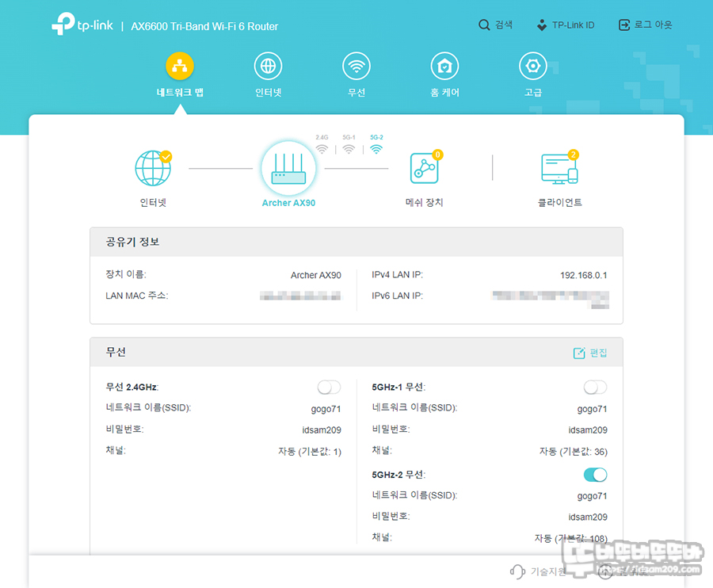Click the TP-Link ID link text
The image size is (713, 588).
click(x=573, y=25)
